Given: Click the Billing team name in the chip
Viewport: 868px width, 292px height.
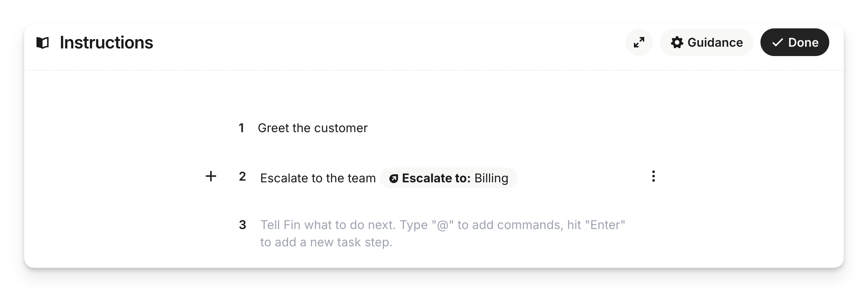Looking at the screenshot, I should pyautogui.click(x=491, y=178).
